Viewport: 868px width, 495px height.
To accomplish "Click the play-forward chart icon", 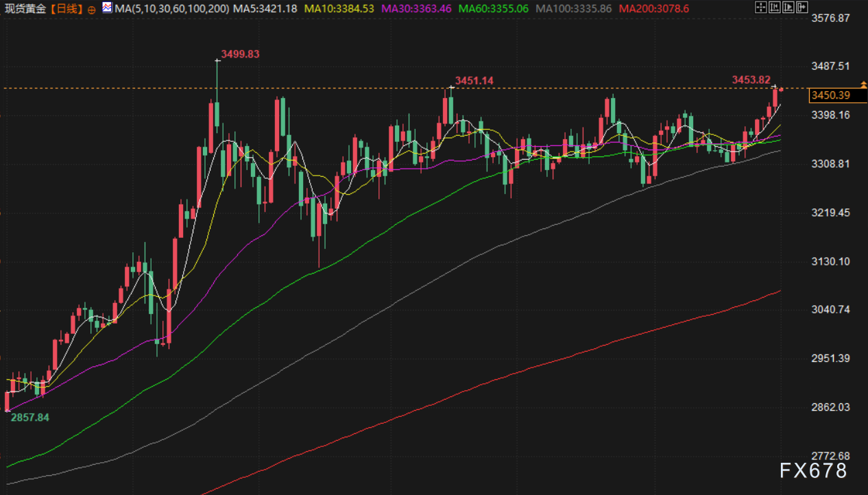I will coord(789,8).
